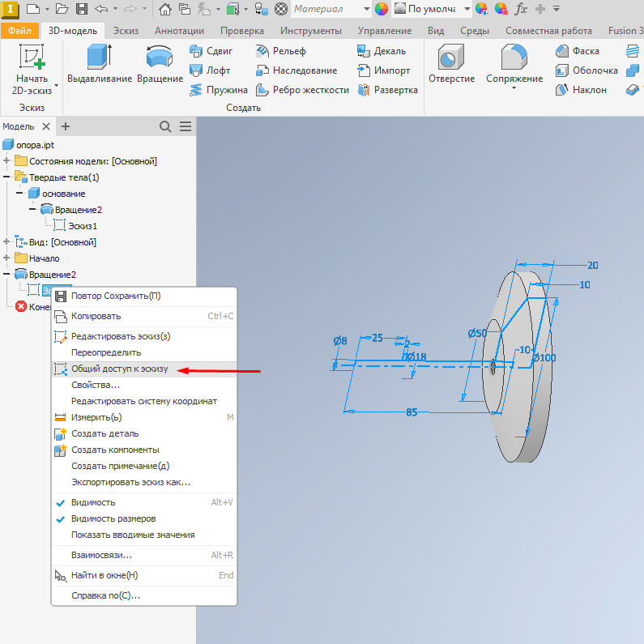Image resolution: width=644 pixels, height=644 pixels.
Task: Choose Редактировать эскиз from context menu
Action: pyautogui.click(x=143, y=336)
